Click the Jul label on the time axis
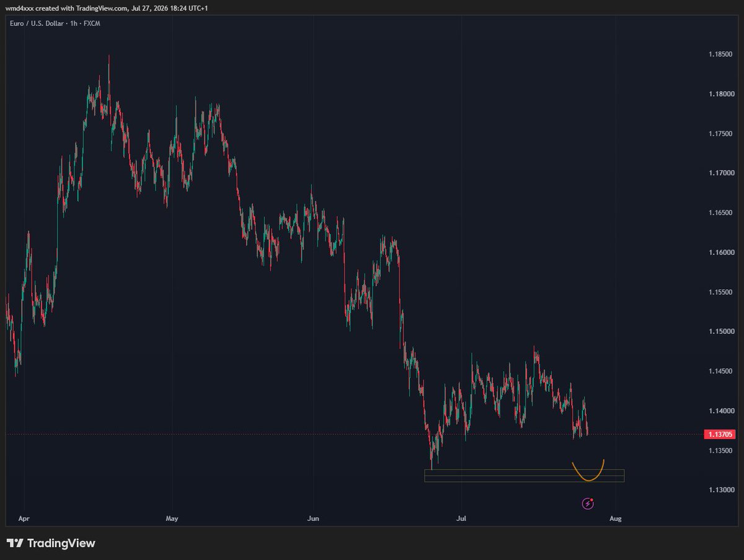The height and width of the screenshot is (560, 744). tap(461, 518)
